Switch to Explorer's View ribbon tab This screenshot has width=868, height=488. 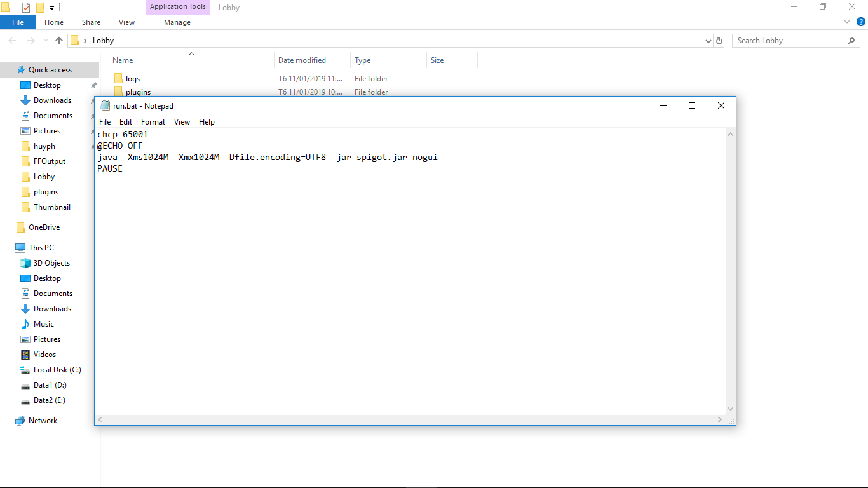tap(127, 22)
